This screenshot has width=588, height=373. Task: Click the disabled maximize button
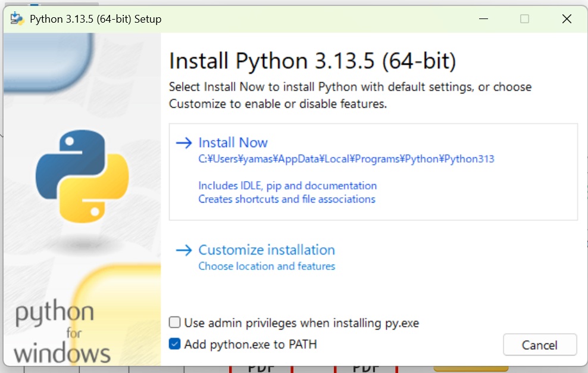(524, 19)
